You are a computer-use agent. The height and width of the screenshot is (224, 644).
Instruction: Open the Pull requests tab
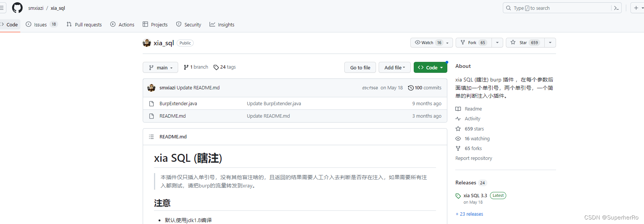point(84,25)
